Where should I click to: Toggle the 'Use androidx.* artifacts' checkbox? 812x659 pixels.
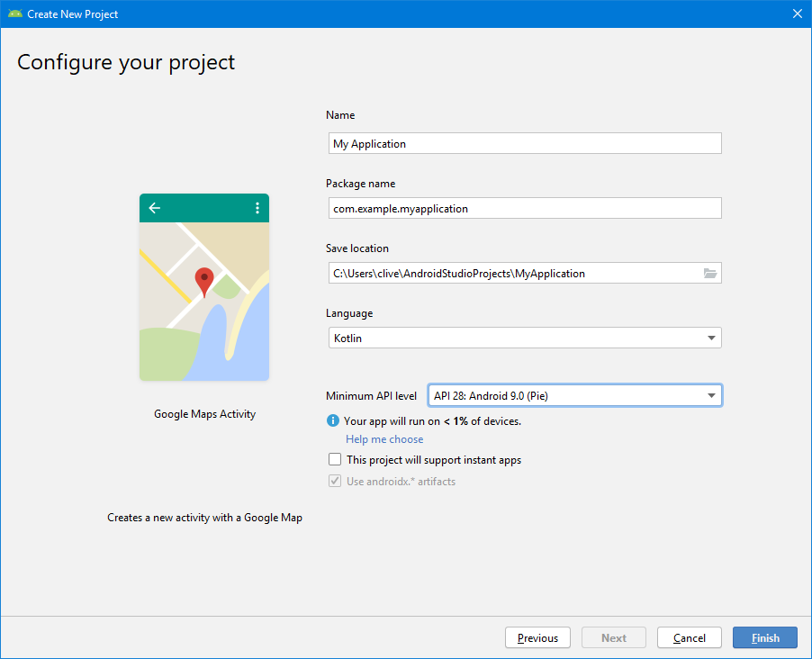point(335,482)
